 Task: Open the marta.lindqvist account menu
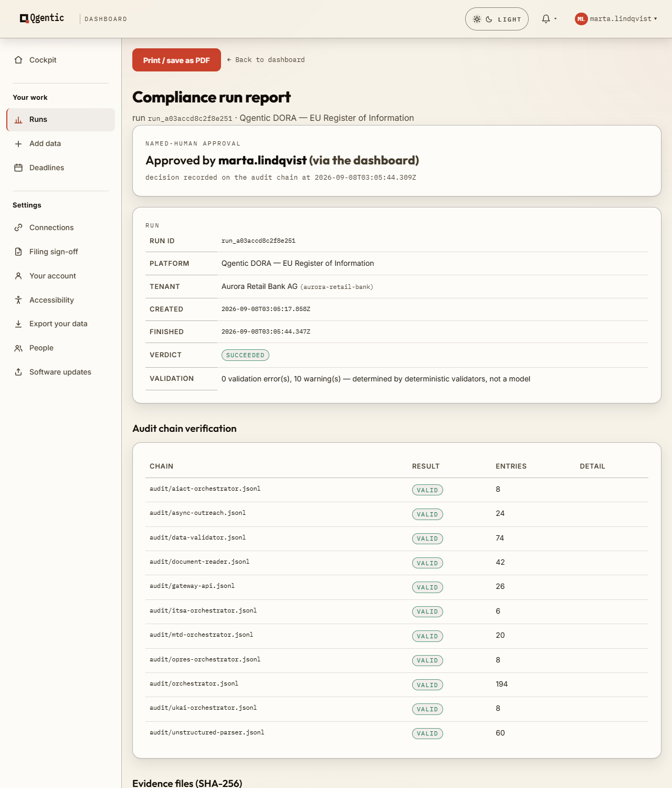click(x=616, y=19)
